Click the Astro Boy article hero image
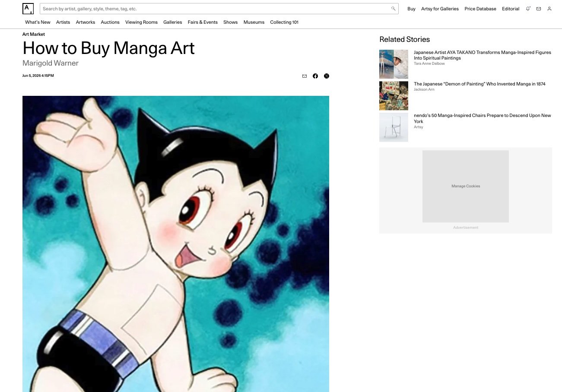The image size is (562, 392). point(176,244)
